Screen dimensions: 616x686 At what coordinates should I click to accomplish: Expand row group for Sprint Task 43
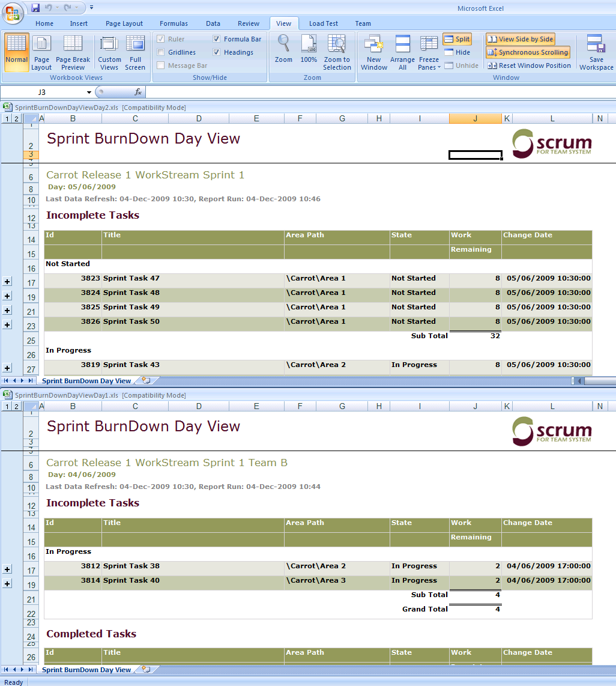7,368
